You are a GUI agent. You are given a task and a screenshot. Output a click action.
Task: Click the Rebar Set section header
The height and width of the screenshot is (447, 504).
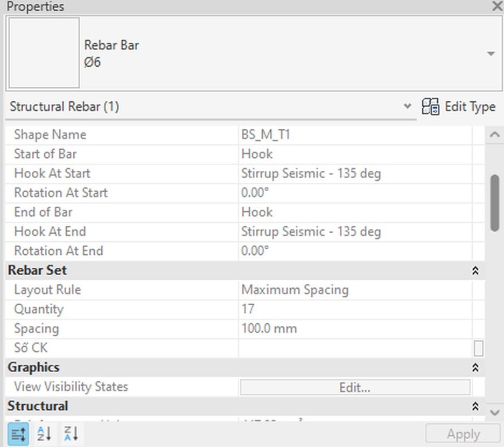tap(245, 270)
